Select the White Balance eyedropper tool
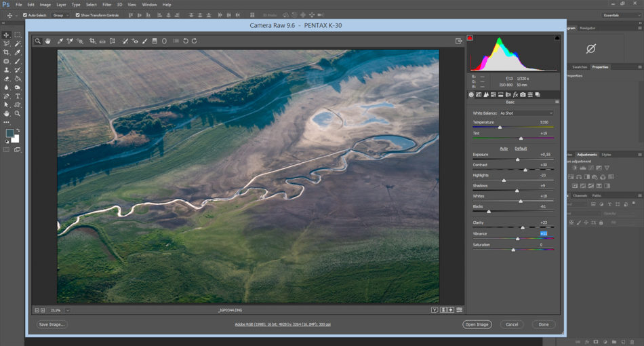This screenshot has width=644, height=346. (x=60, y=41)
